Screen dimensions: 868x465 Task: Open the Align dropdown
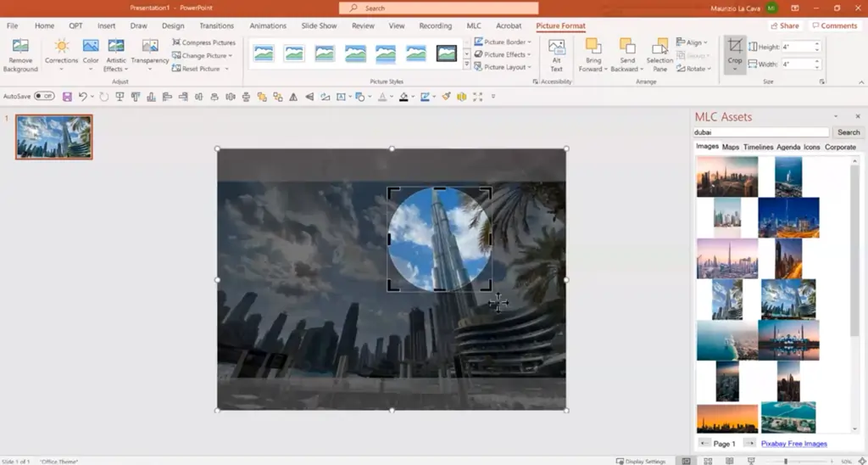click(692, 42)
